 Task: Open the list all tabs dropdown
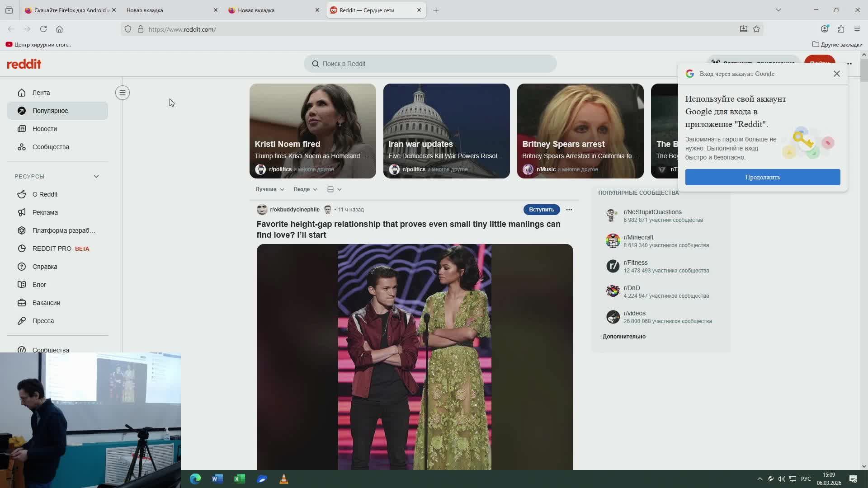click(778, 10)
